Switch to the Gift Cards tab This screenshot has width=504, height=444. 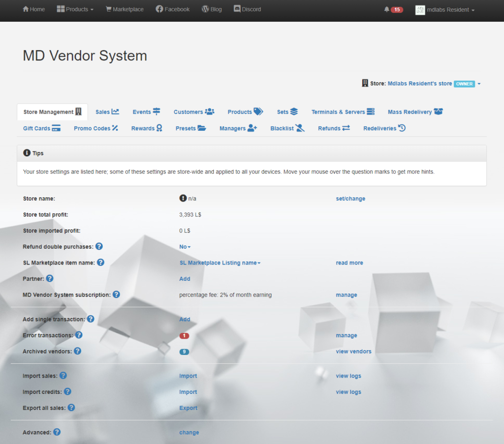pyautogui.click(x=42, y=128)
